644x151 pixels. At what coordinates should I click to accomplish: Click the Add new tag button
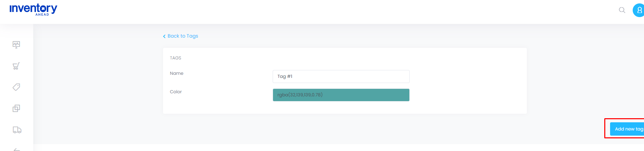tap(627, 129)
